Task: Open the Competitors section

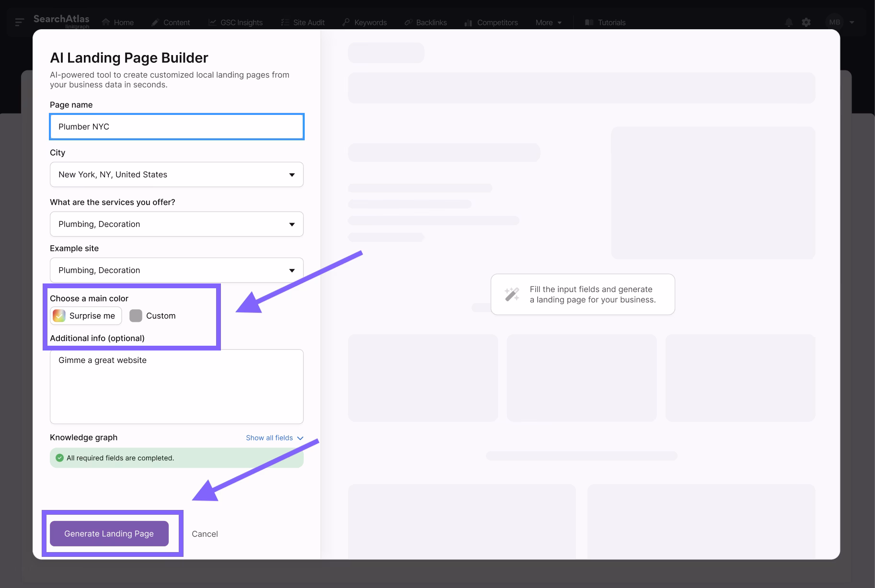Action: (x=491, y=22)
